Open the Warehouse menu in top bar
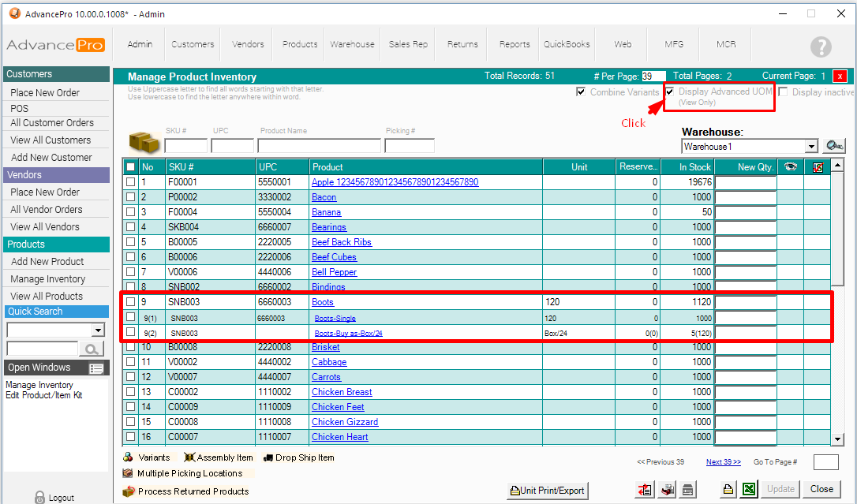 click(352, 44)
